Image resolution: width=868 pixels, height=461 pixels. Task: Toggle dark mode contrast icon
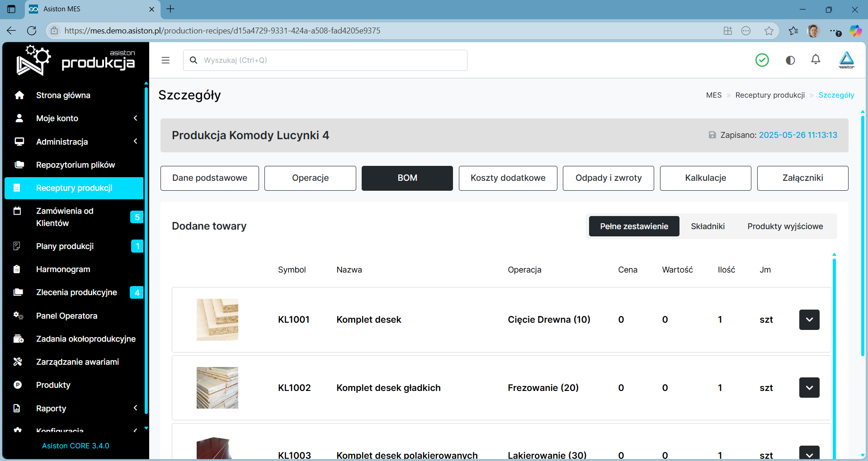[x=790, y=60]
